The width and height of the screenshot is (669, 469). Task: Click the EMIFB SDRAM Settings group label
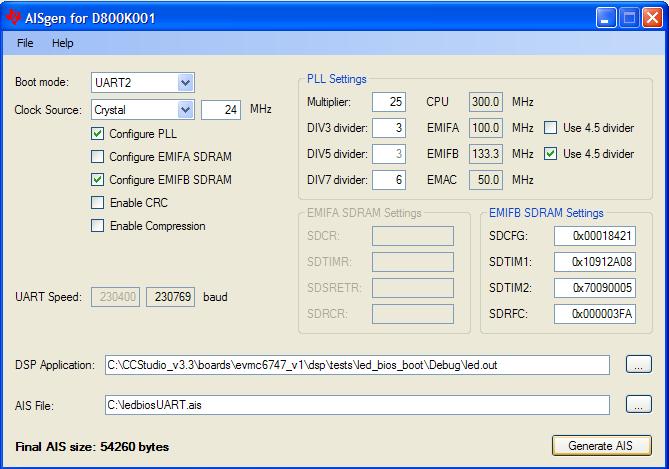pyautogui.click(x=546, y=213)
